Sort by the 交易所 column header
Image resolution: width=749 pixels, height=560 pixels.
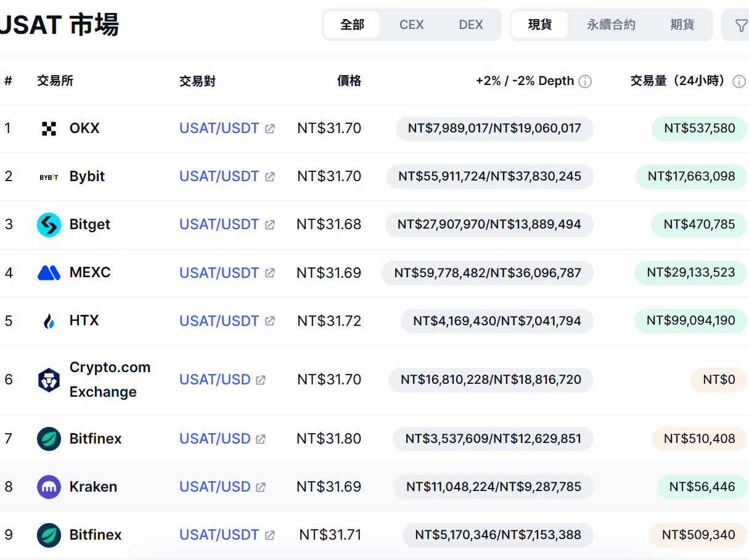click(x=55, y=81)
